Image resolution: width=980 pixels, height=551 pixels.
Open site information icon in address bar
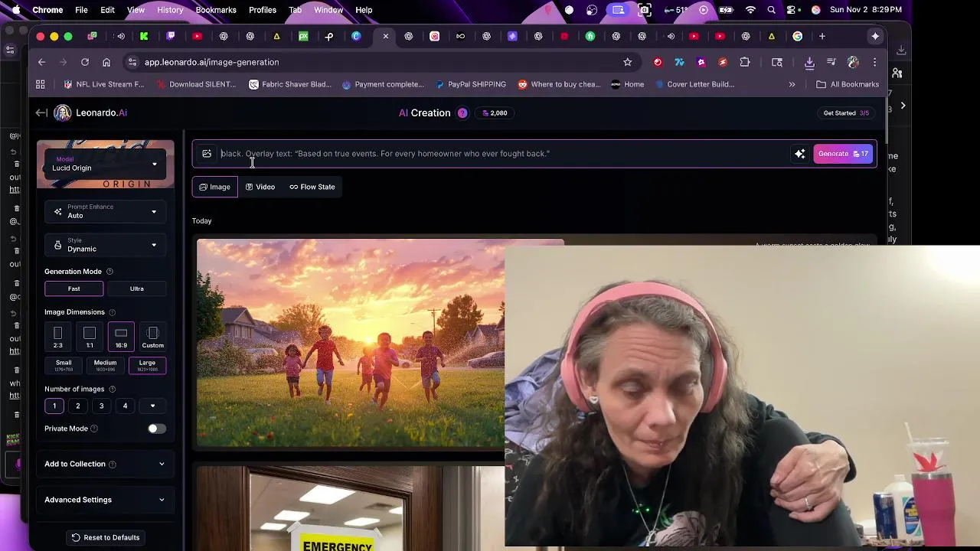tap(132, 62)
